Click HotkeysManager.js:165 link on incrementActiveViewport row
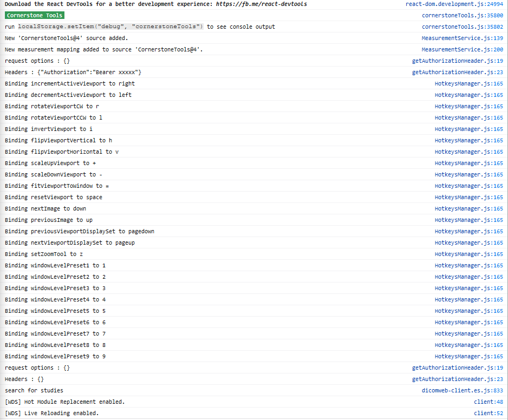This screenshot has width=508, height=420. pos(469,83)
